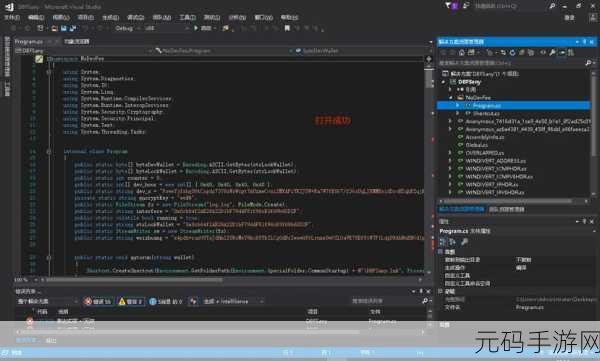Screen dimensions: 600x361
Task: Switch to the 团队资源管理器 (Team Explorer) tab
Action: click(x=507, y=209)
